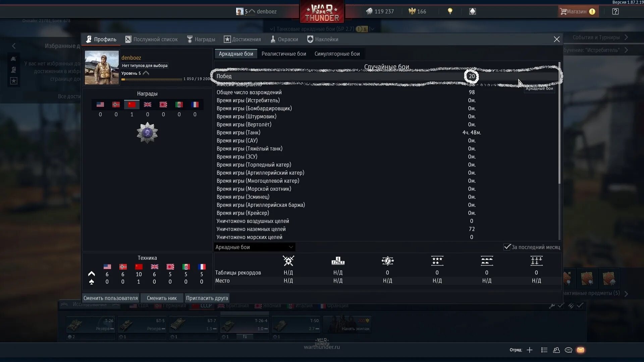Click the Сменить ник button

pyautogui.click(x=161, y=297)
